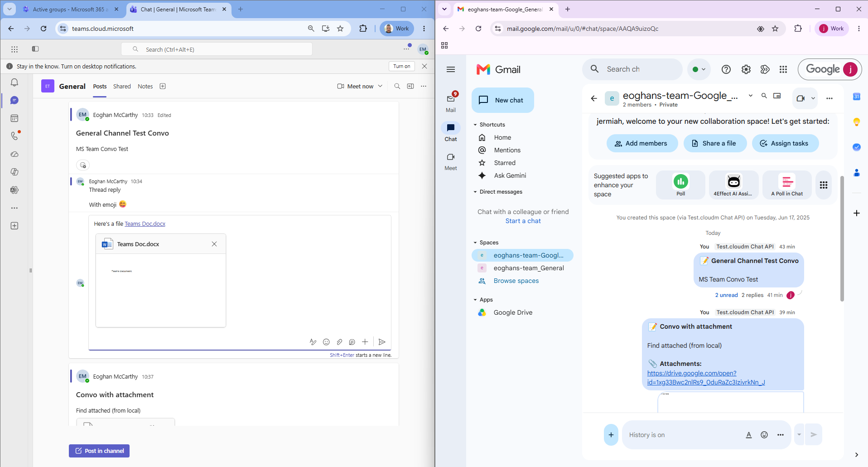Open Teams Calendar sidebar icon
868x467 pixels.
point(14,118)
